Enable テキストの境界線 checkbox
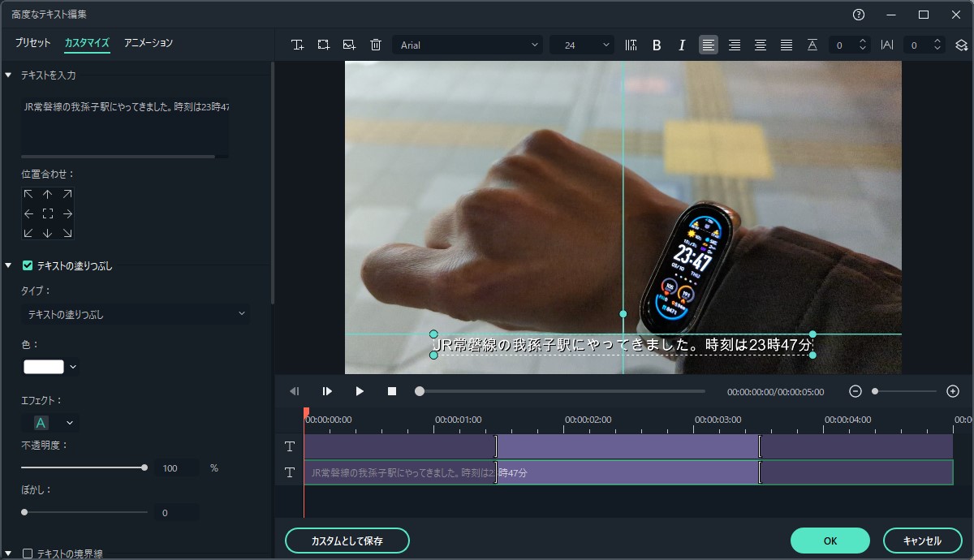The width and height of the screenshot is (974, 560). coord(28,554)
